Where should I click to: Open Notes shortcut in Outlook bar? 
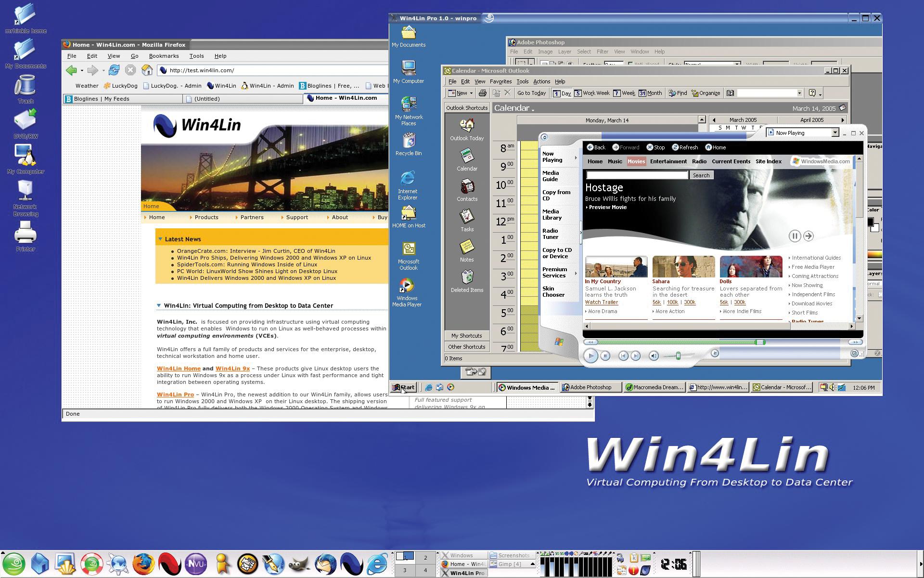(467, 251)
